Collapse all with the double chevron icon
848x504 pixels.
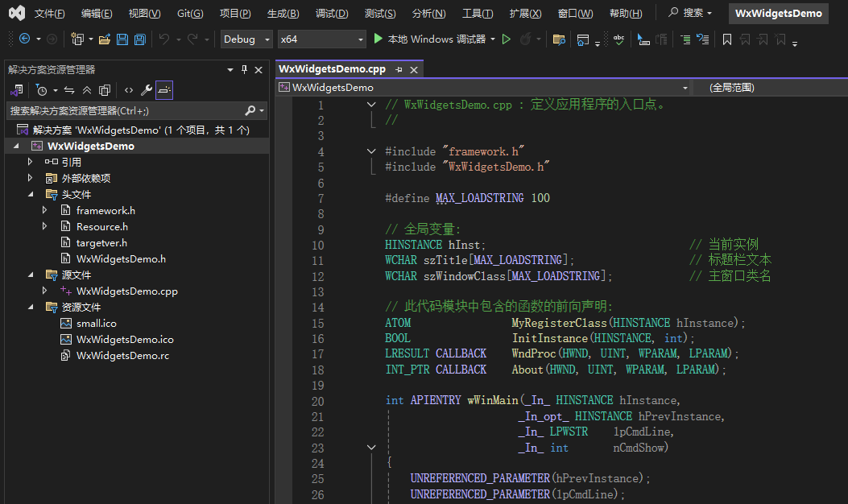(86, 89)
